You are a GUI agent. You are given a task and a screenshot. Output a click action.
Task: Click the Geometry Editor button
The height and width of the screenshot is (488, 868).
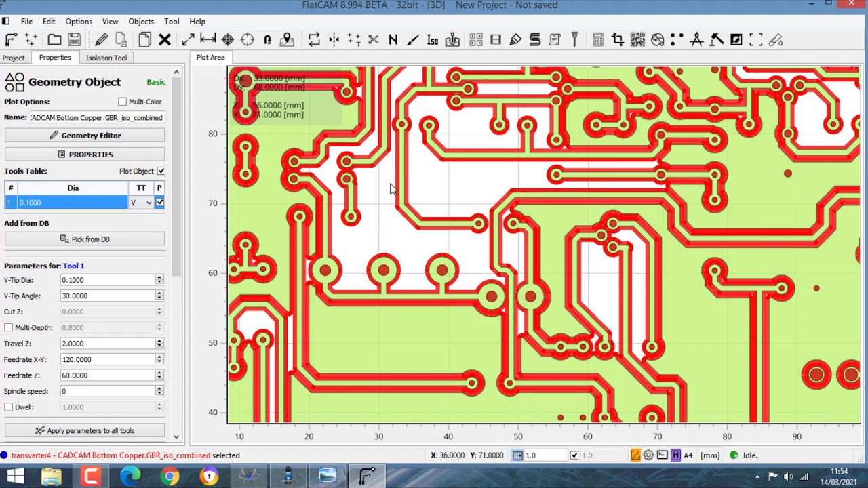(85, 136)
